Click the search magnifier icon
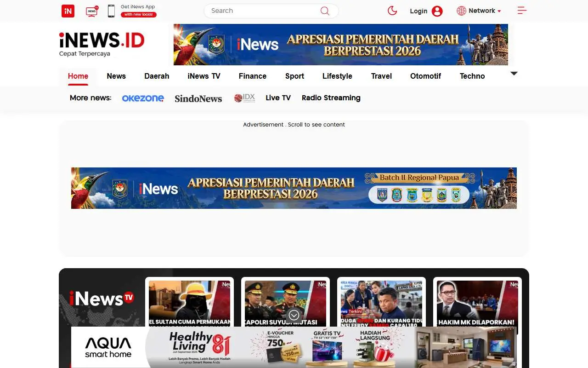The image size is (588, 368). click(325, 11)
